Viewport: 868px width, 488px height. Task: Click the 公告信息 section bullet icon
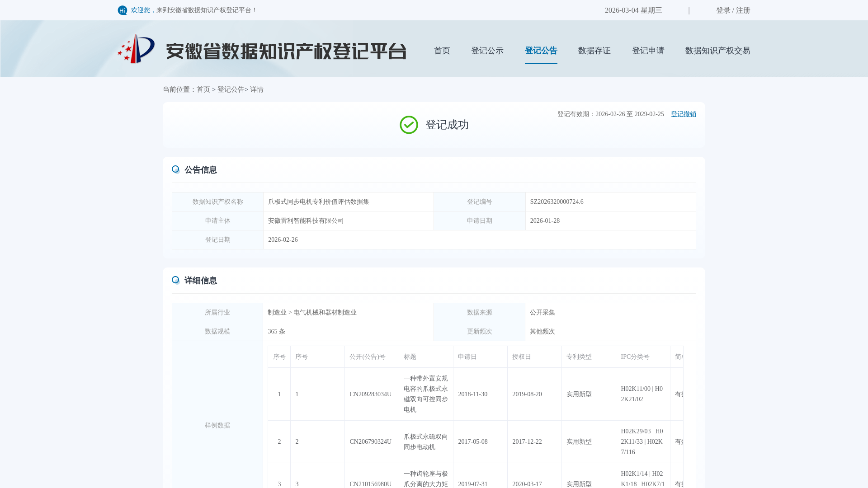176,169
